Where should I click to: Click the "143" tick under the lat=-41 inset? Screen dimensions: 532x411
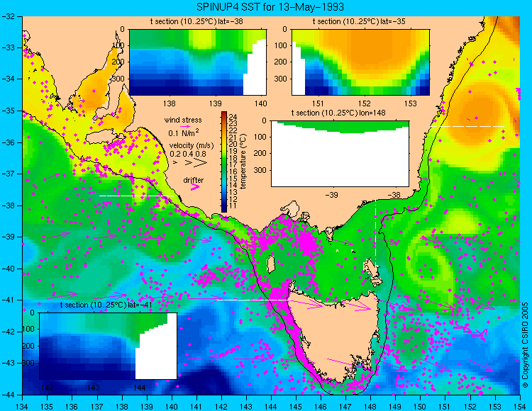(x=94, y=388)
